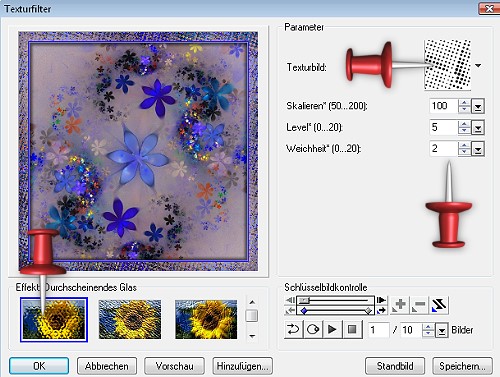This screenshot has width=500, height=377.
Task: Go to the next keyframe arrow
Action: pyautogui.click(x=381, y=311)
